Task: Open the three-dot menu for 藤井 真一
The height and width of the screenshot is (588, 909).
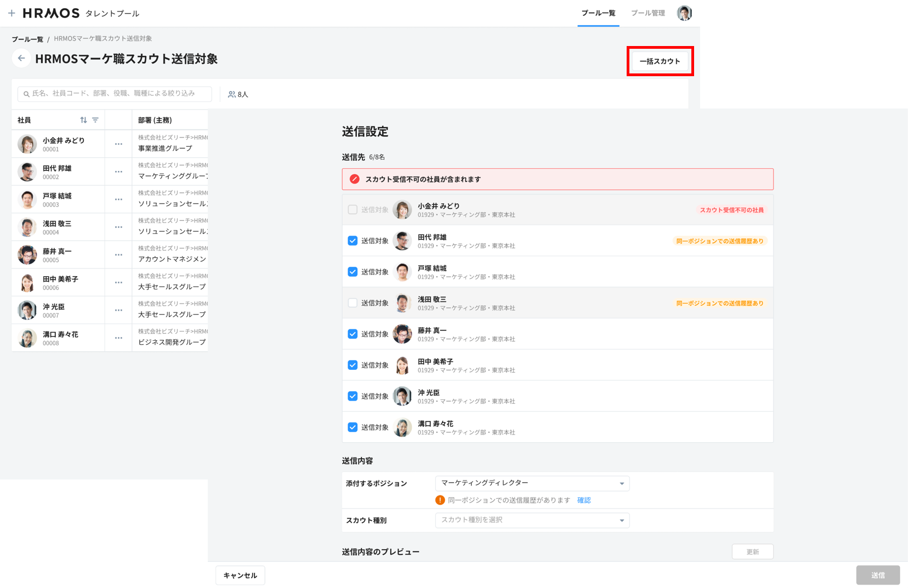Action: [x=118, y=255]
